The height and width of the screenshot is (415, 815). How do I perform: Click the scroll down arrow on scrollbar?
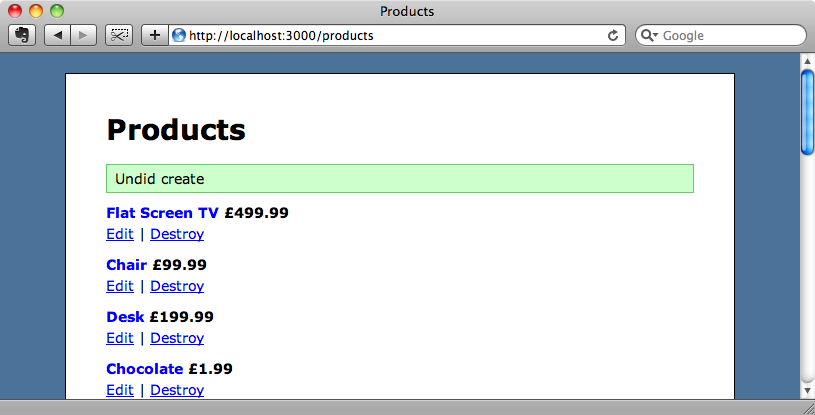point(807,390)
